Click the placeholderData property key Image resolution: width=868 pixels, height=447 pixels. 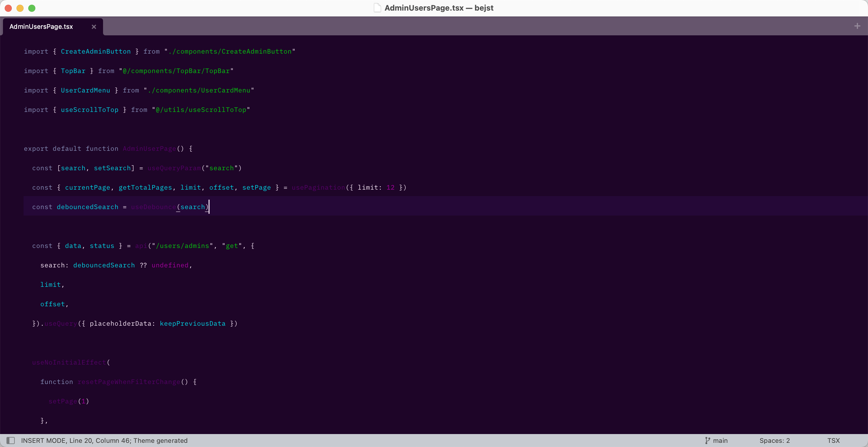[x=120, y=324]
